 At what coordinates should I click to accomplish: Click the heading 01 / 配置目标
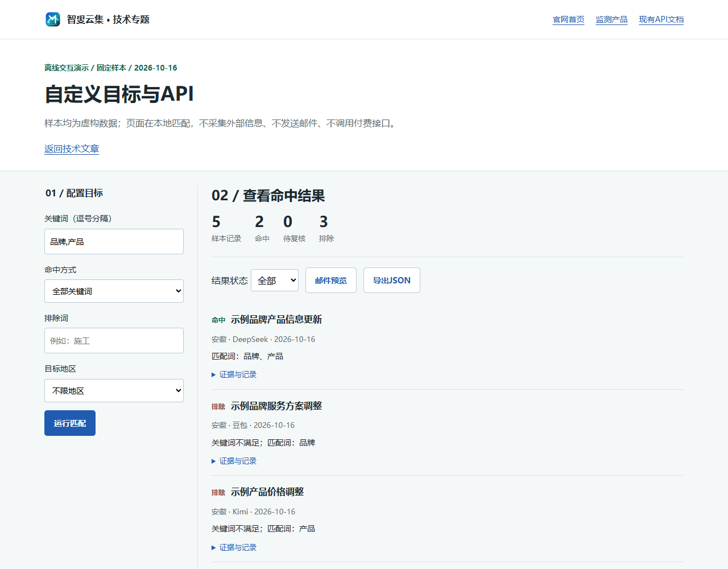pyautogui.click(x=74, y=193)
